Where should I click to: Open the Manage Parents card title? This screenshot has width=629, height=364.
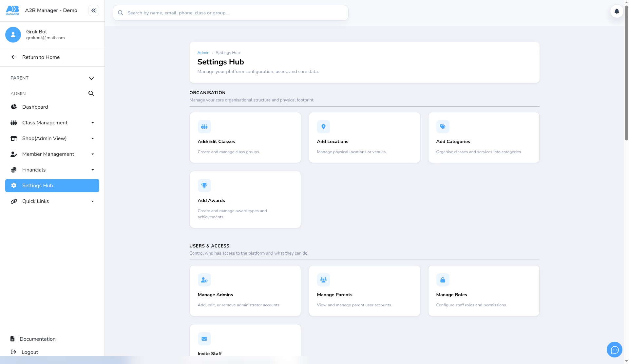click(334, 295)
